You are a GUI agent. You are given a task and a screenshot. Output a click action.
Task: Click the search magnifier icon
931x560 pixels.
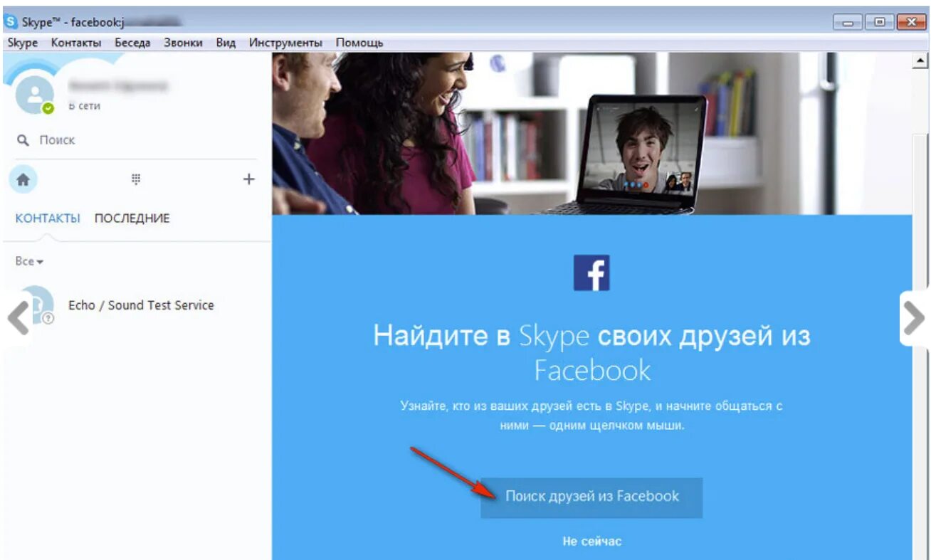pos(23,140)
